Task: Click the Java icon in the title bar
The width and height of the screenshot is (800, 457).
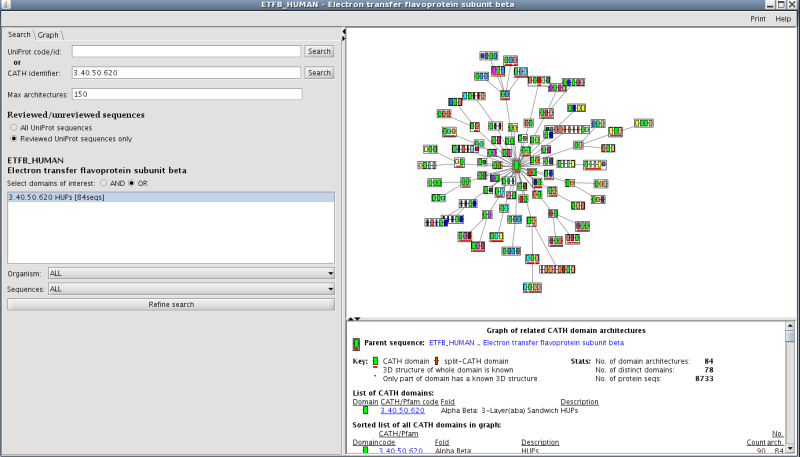Action: pyautogui.click(x=7, y=6)
